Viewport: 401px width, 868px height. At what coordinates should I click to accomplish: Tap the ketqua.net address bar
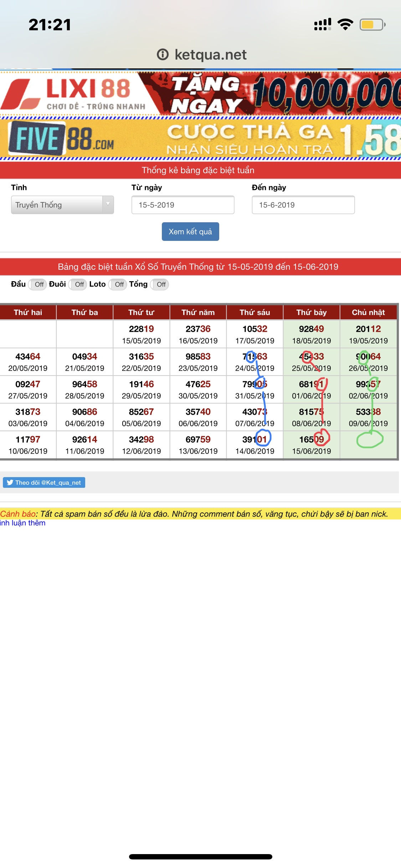click(210, 55)
